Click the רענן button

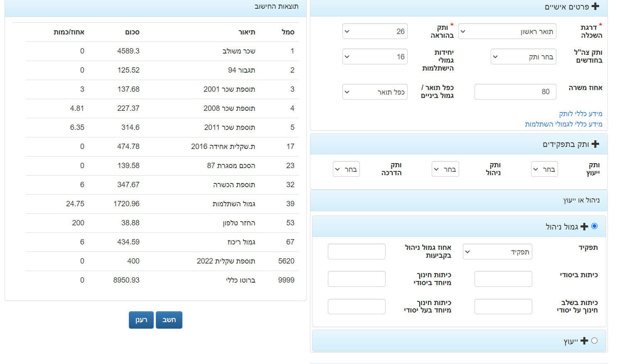coord(141,320)
